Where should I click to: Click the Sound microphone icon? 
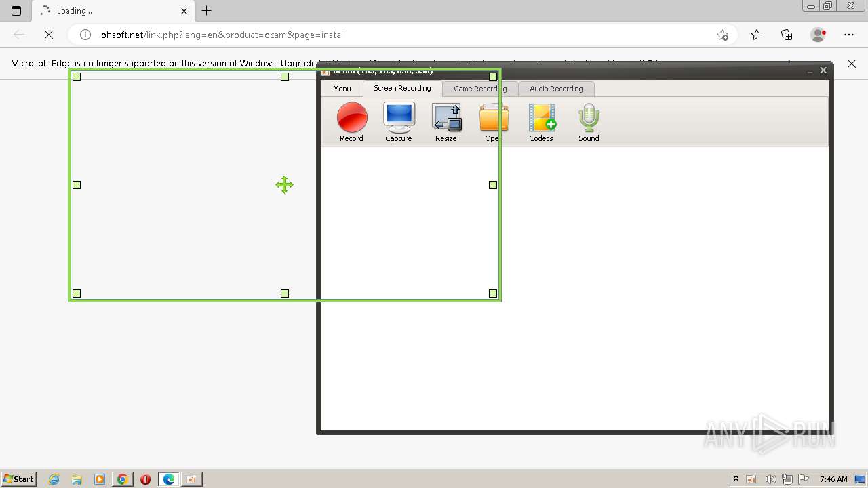tap(589, 122)
